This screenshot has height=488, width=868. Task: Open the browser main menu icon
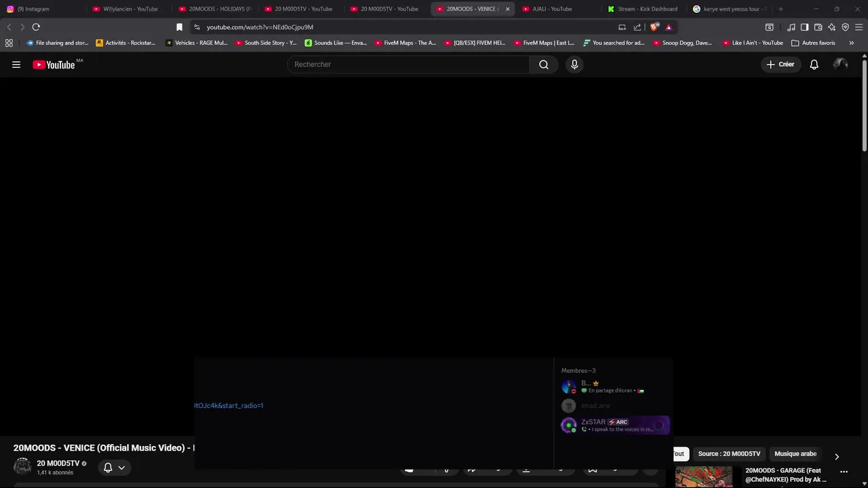[859, 27]
